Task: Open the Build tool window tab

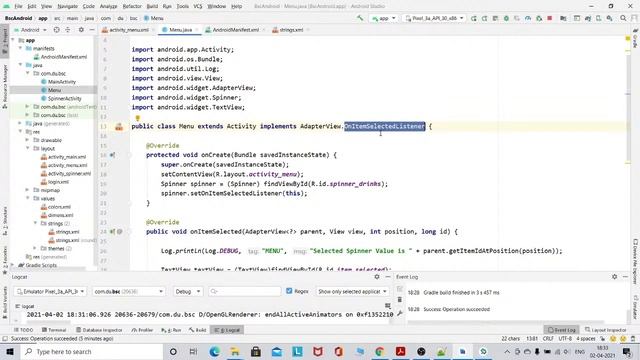Action: [x=198, y=330]
